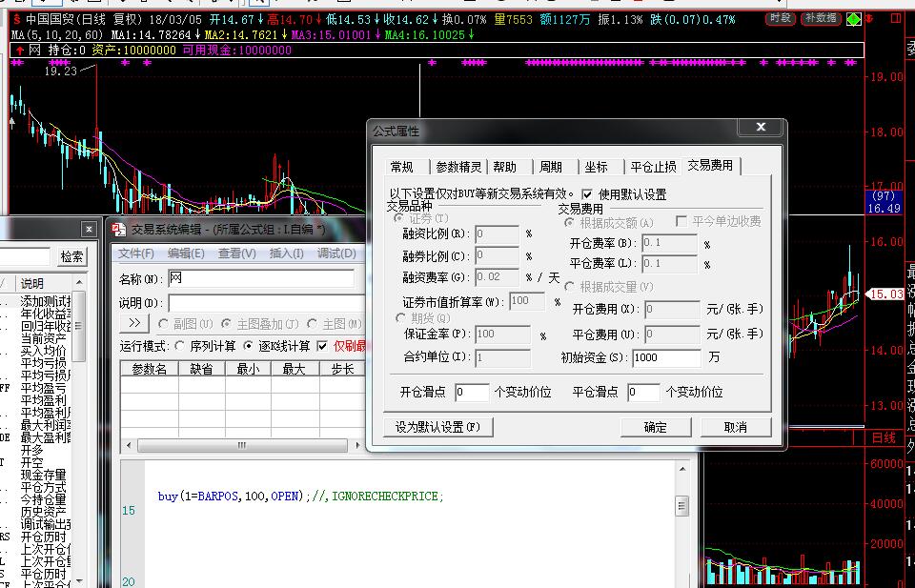Close the left function list panel
Image resolution: width=915 pixels, height=588 pixels.
[x=89, y=229]
